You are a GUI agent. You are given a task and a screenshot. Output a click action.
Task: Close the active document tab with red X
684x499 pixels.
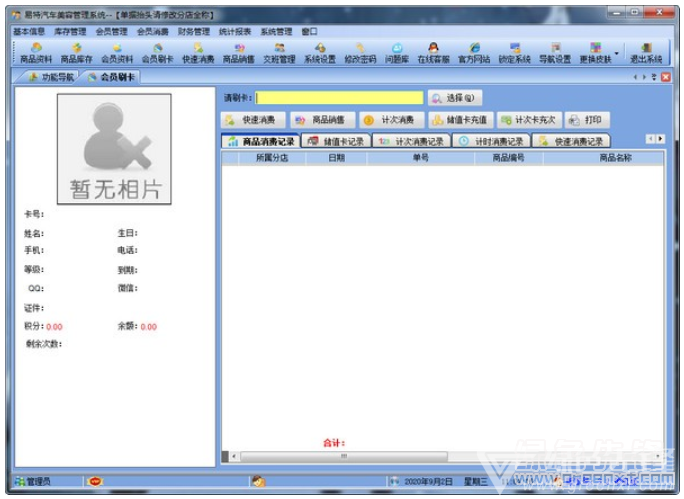[666, 77]
